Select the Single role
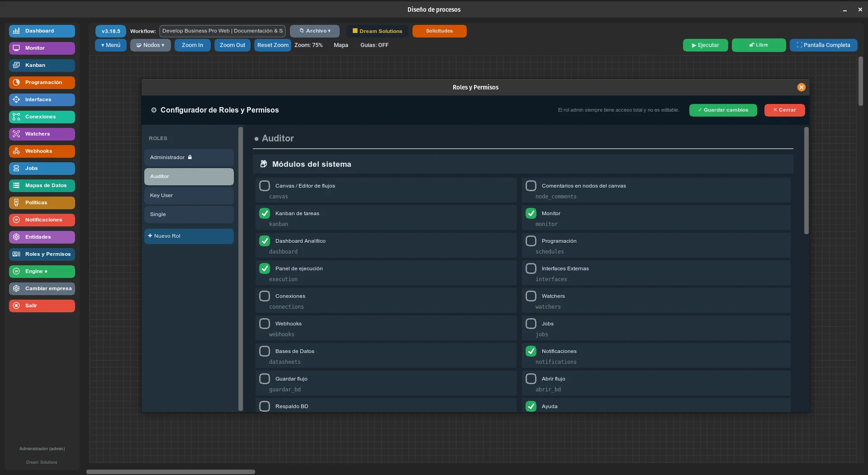Screen dimensions: 868x475 pos(189,214)
